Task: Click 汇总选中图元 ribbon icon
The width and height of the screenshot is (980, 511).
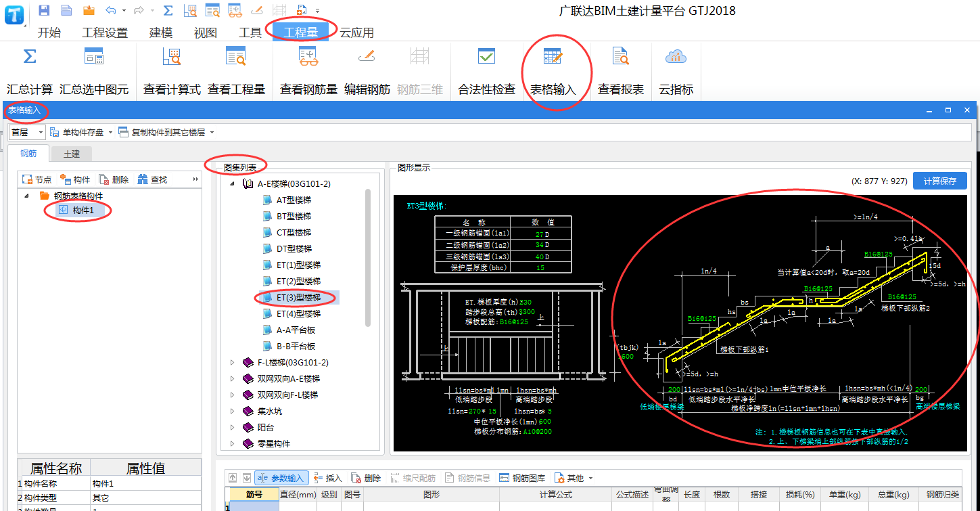Action: pyautogui.click(x=94, y=71)
